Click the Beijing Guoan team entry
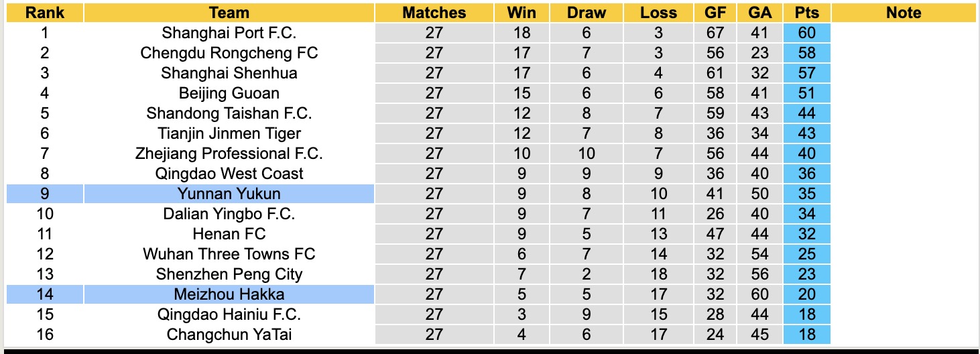The image size is (980, 354). (229, 93)
